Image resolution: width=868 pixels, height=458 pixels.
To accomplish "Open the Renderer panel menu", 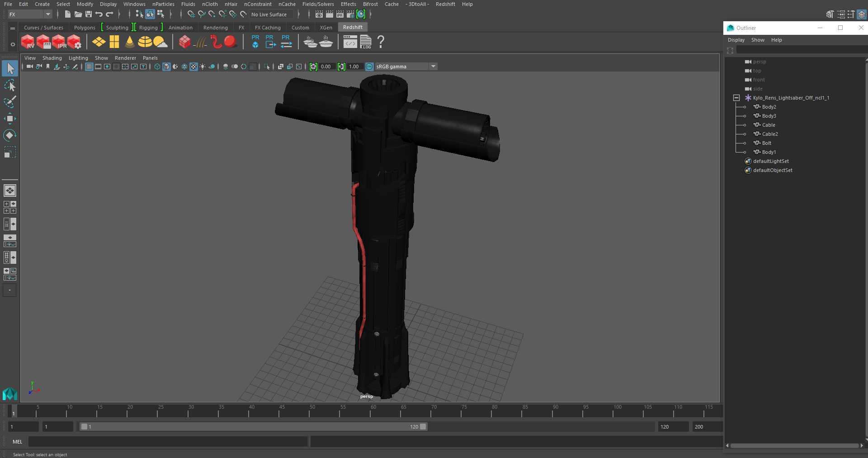I will 125,58.
